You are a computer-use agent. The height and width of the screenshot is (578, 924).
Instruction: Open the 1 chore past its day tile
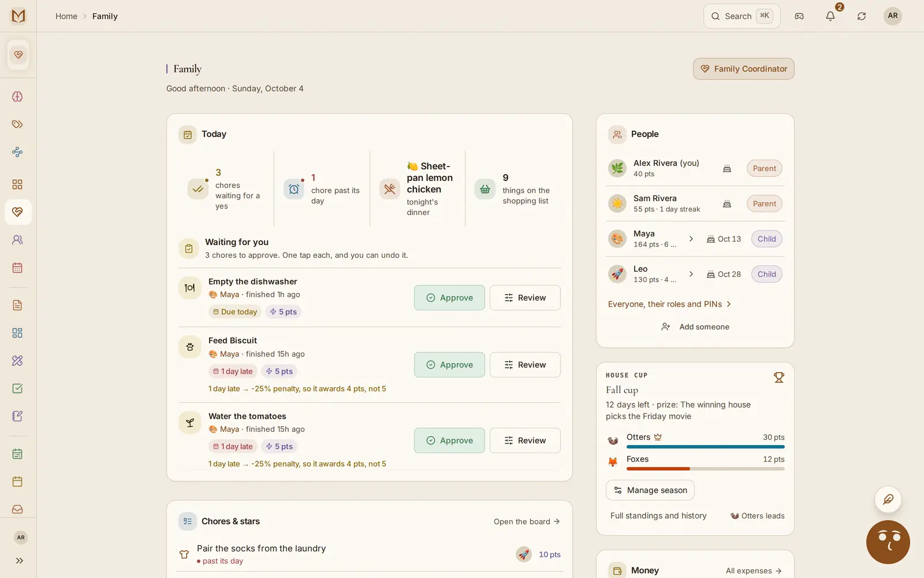[x=322, y=189]
